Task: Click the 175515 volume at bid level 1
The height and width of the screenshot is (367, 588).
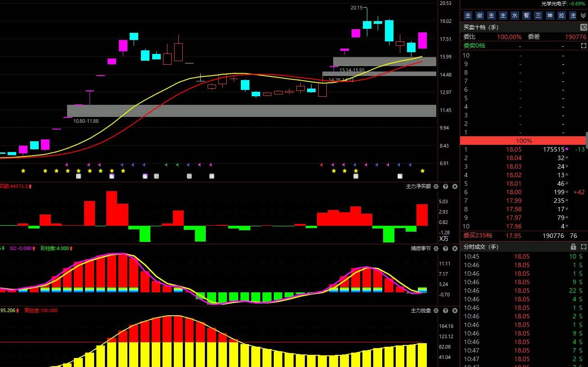Action: click(x=554, y=149)
